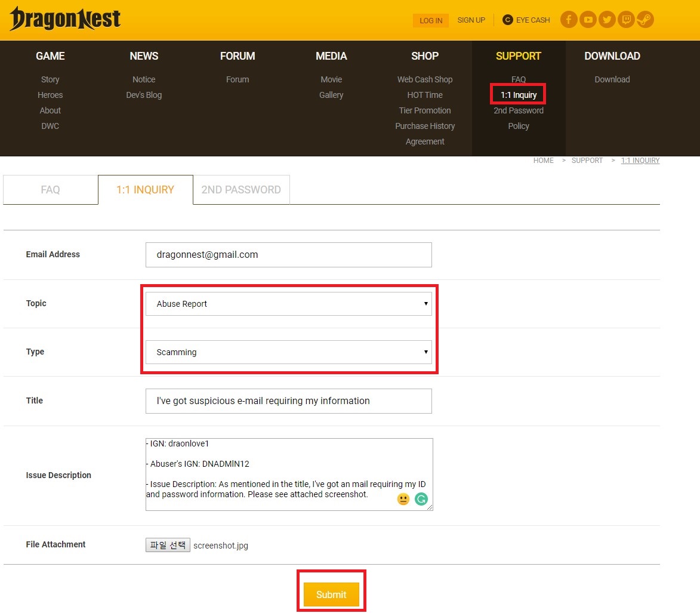Click the Steam icon
Image resolution: width=700 pixels, height=613 pixels.
pos(645,20)
